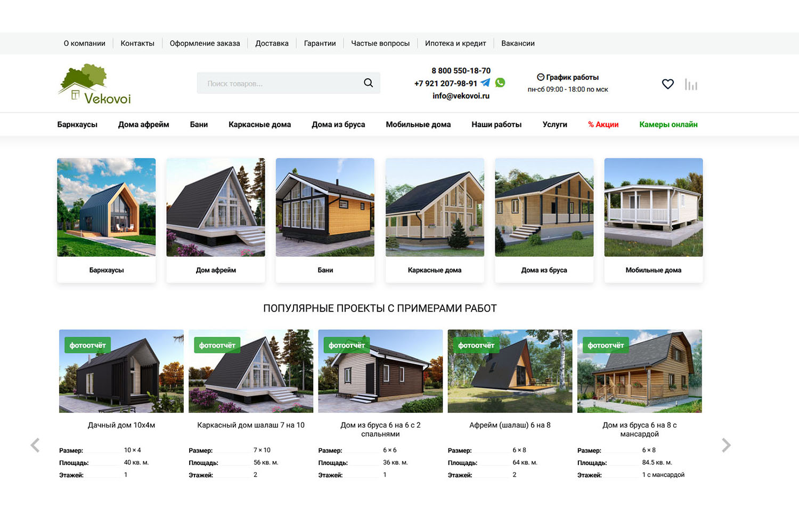Open the product comparison bars icon

click(691, 85)
